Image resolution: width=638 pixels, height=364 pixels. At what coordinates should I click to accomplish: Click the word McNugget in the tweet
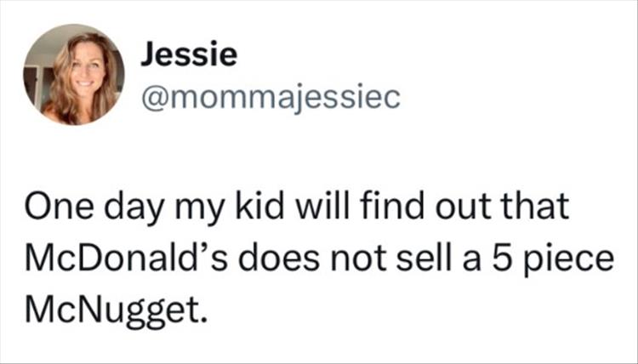[x=115, y=312]
